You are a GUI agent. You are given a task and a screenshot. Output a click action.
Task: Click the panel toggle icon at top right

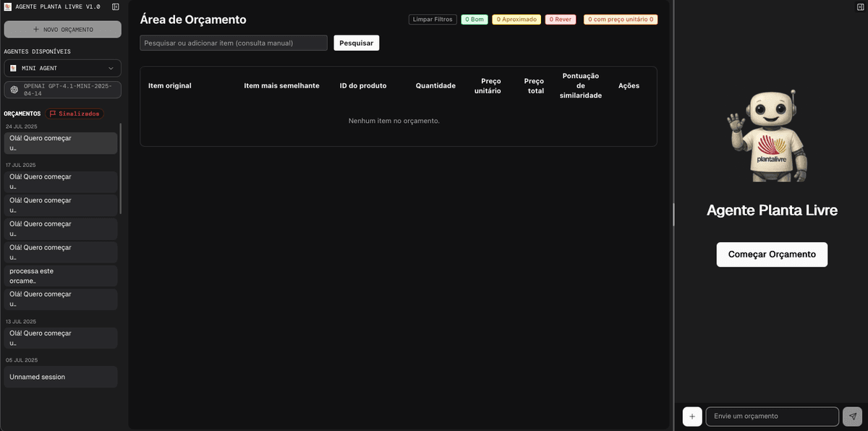point(860,6)
